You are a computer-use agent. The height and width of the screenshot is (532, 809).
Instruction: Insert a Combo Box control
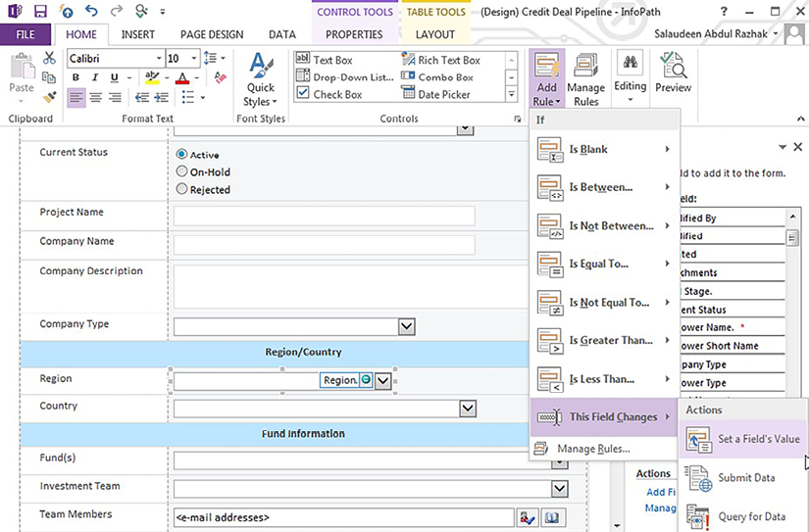coord(437,77)
